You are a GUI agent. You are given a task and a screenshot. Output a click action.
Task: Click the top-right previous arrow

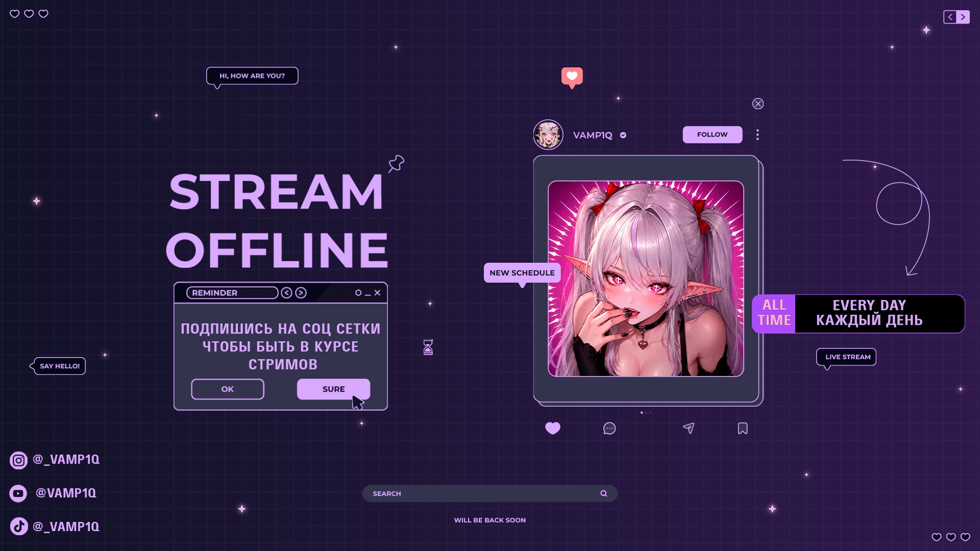pos(950,17)
